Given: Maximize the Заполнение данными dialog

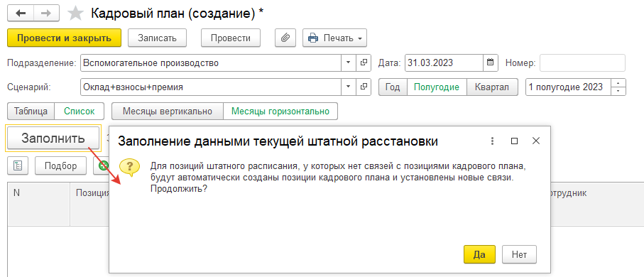Looking at the screenshot, I should (514, 141).
